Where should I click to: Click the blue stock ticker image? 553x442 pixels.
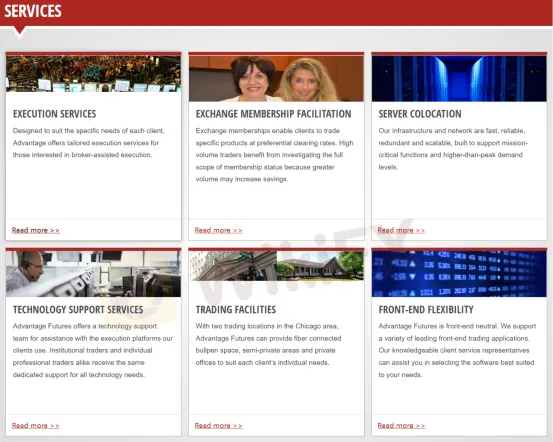coord(459,274)
